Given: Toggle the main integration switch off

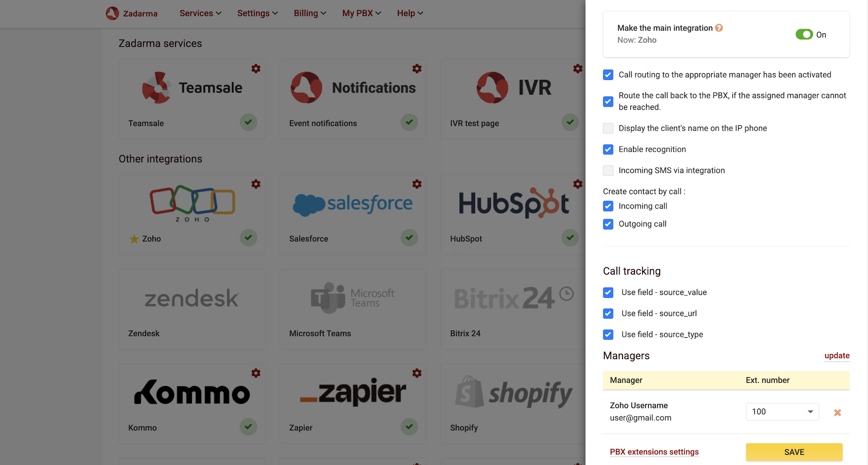Looking at the screenshot, I should pyautogui.click(x=804, y=34).
